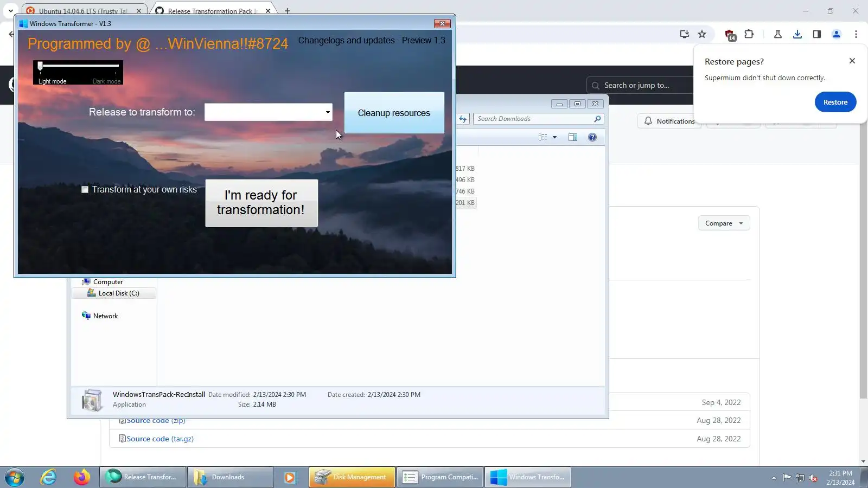Image resolution: width=868 pixels, height=488 pixels.
Task: Open GitHub Notifications button
Action: click(669, 121)
